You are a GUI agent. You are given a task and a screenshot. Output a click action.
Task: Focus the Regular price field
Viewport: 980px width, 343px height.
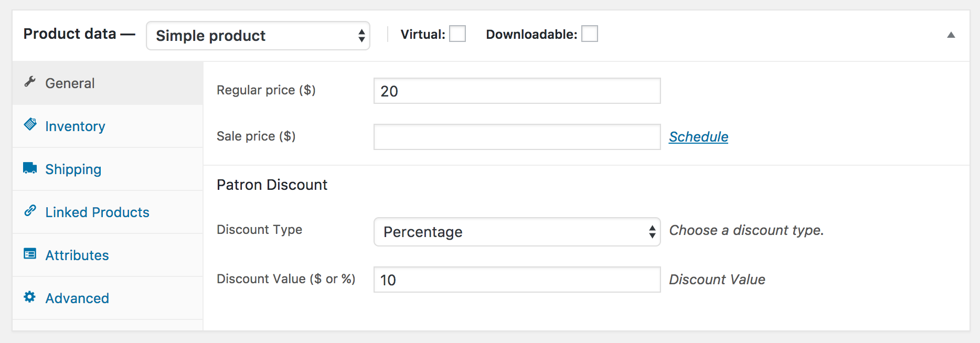point(517,91)
